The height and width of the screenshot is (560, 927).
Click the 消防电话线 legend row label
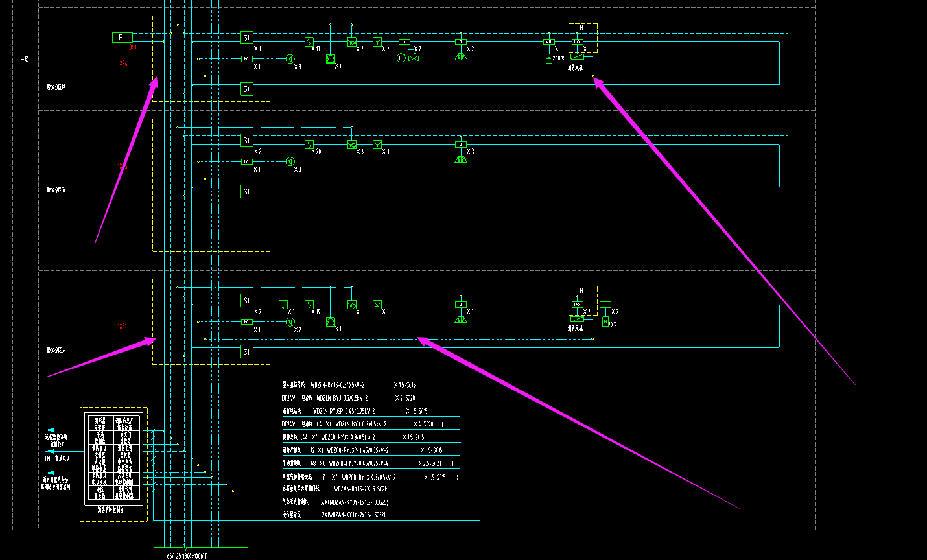point(292,411)
